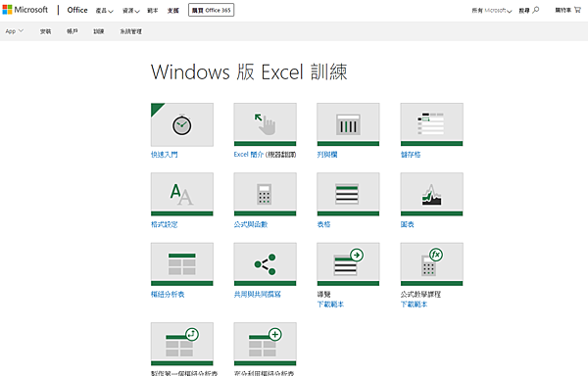Follow the 共用與共同撰寫 (Share & co-author) link

pos(257,295)
